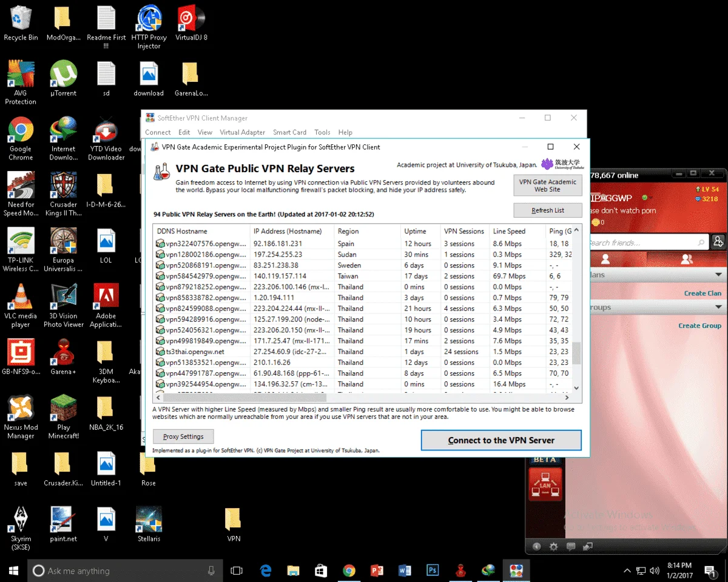Click the server list vertical scrollbar thumb
The width and height of the screenshot is (728, 582).
(576, 353)
